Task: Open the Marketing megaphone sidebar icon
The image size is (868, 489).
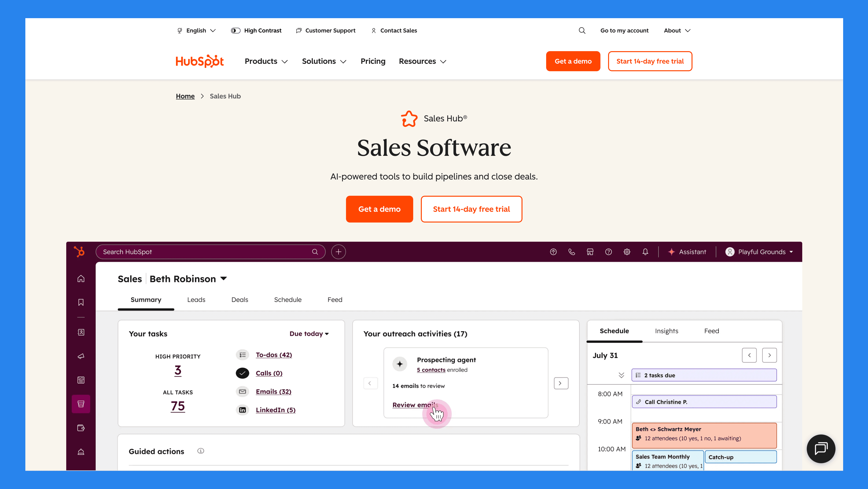Action: pyautogui.click(x=81, y=356)
